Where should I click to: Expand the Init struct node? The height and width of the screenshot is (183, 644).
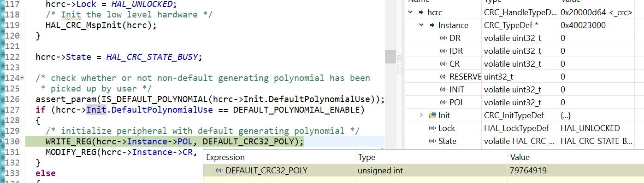tap(421, 115)
